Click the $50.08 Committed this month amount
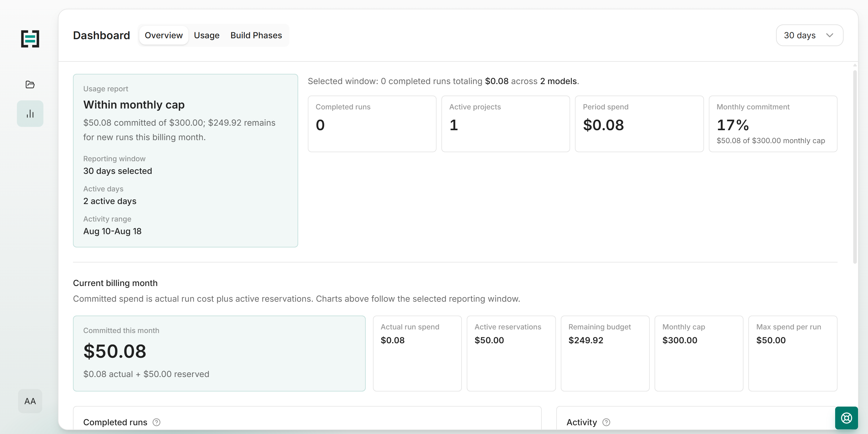 tap(115, 351)
